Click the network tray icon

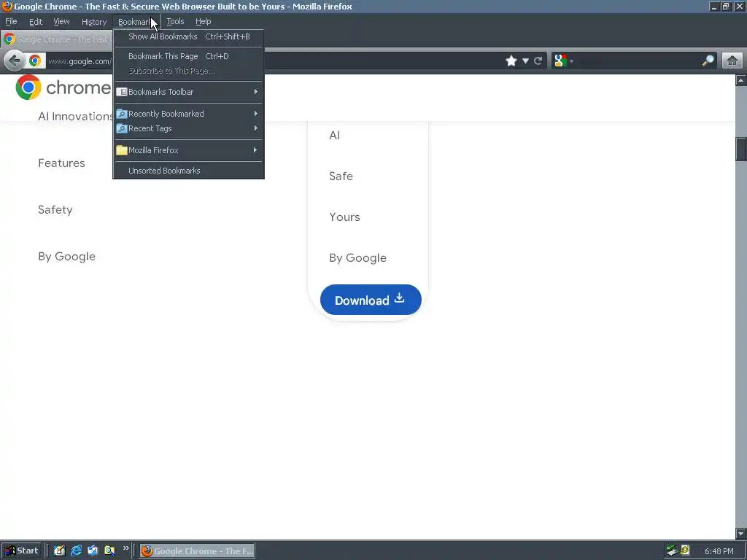[672, 551]
